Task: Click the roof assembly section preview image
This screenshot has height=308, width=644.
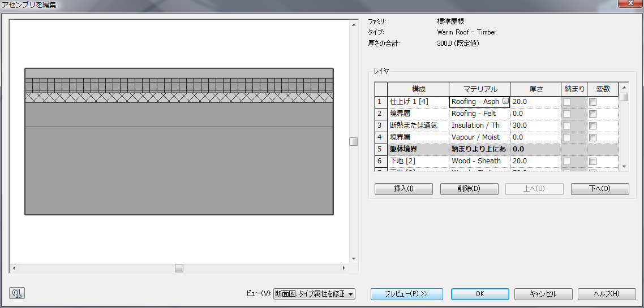Action: point(179,141)
